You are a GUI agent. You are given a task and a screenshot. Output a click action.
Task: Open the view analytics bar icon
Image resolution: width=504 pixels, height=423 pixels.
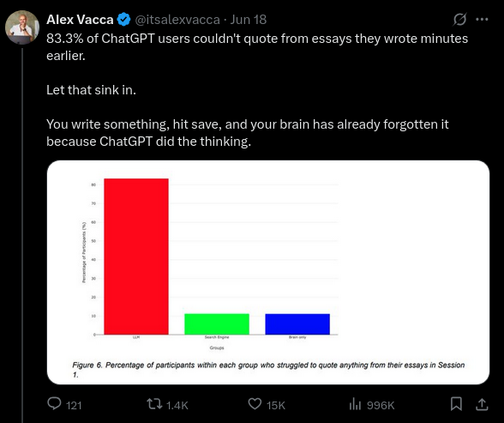pos(355,404)
